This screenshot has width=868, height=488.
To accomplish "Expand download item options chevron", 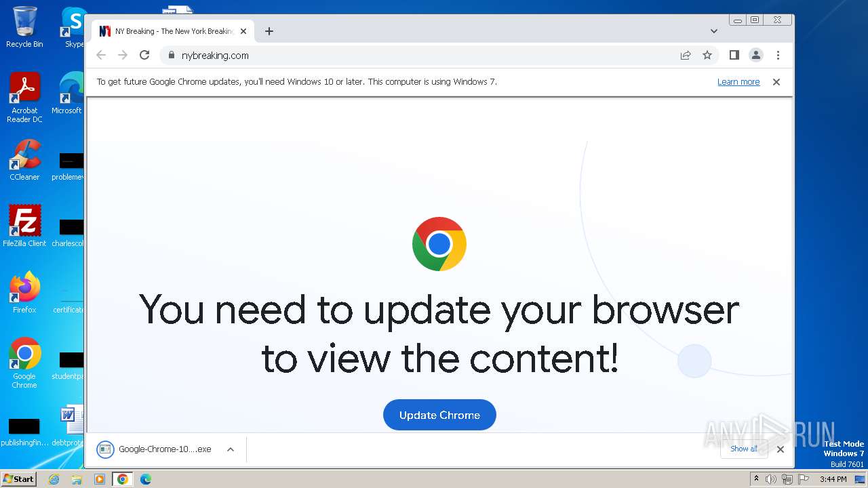I will pyautogui.click(x=231, y=449).
